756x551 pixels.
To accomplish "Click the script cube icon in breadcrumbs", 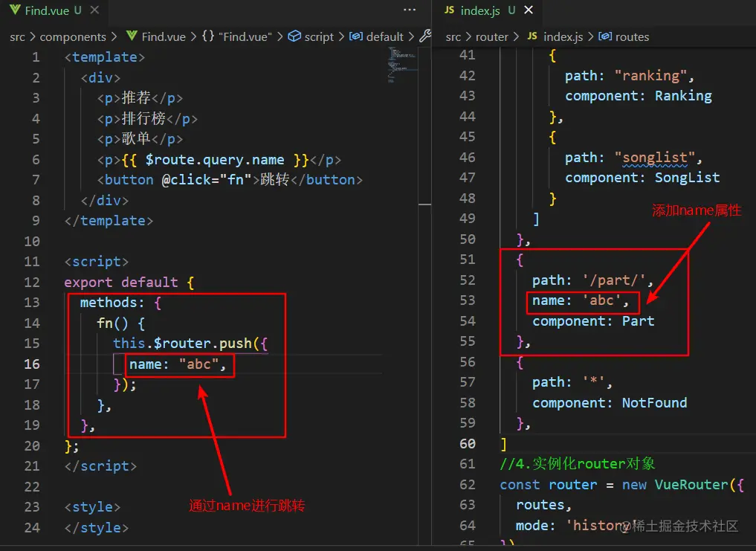I will point(294,36).
